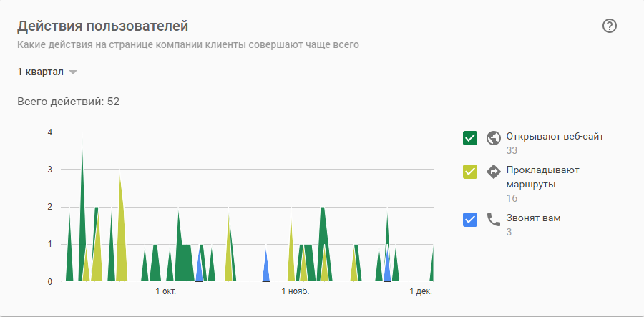Click the "1 нояб." date axis label
The height and width of the screenshot is (317, 644).
tap(294, 291)
